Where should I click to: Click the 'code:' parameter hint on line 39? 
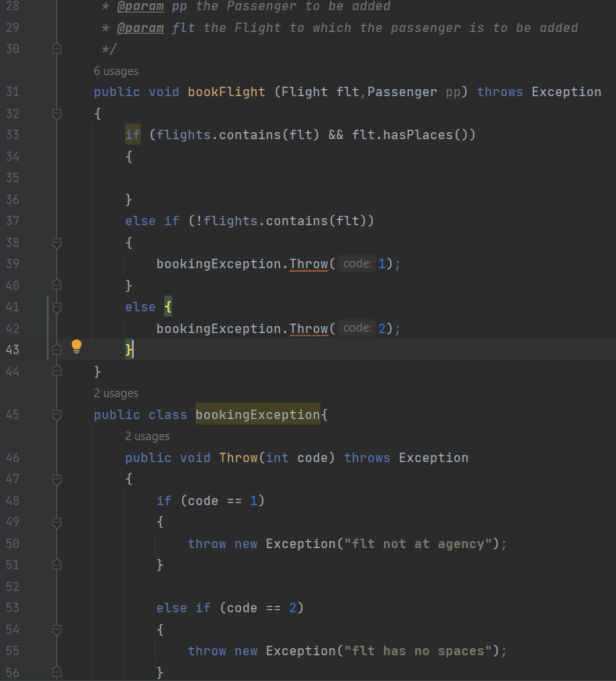click(x=356, y=263)
